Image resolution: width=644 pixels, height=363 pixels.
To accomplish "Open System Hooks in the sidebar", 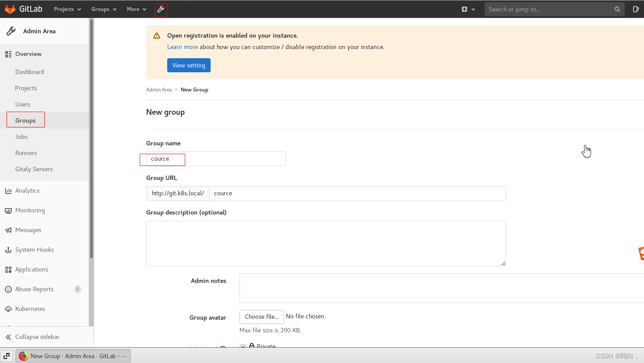I will (35, 250).
